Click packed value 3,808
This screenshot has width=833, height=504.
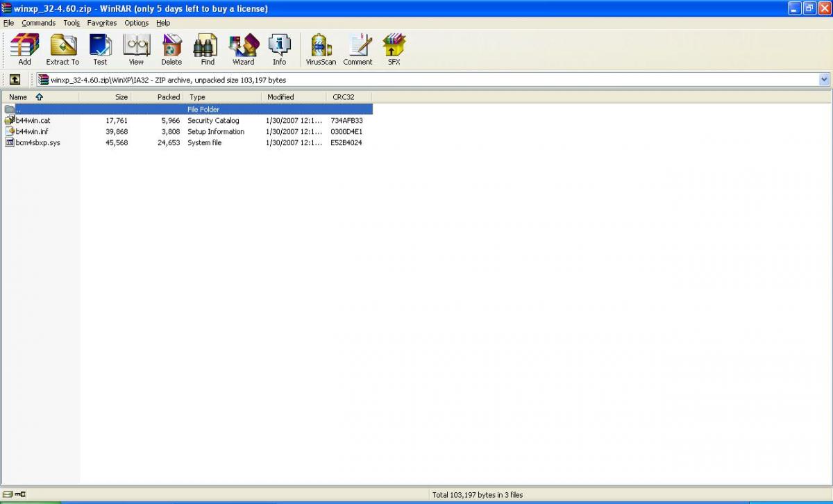(x=171, y=132)
